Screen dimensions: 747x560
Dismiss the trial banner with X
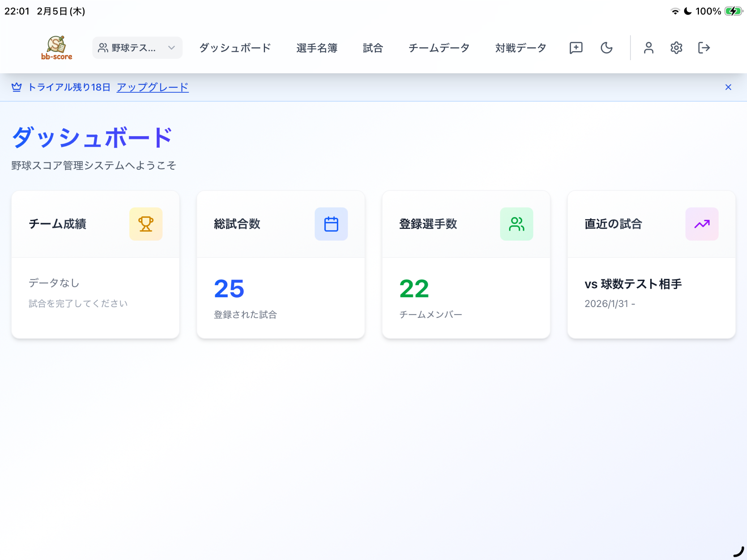click(728, 87)
